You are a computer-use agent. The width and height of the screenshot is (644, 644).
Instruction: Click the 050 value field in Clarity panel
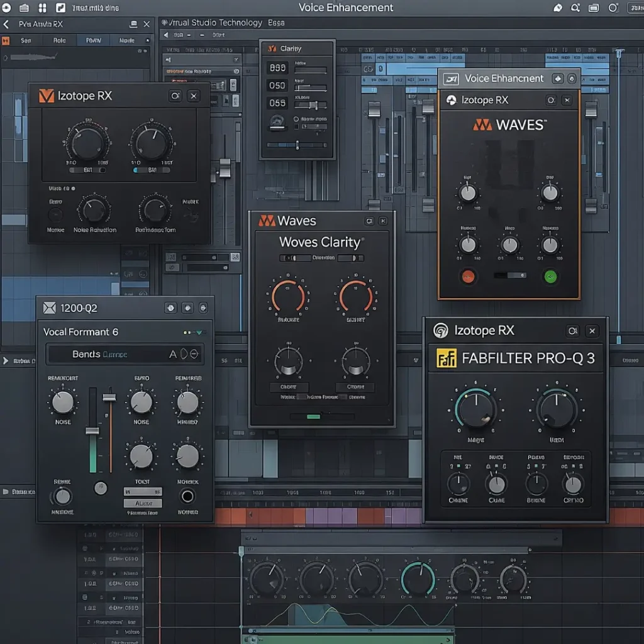pyautogui.click(x=277, y=86)
